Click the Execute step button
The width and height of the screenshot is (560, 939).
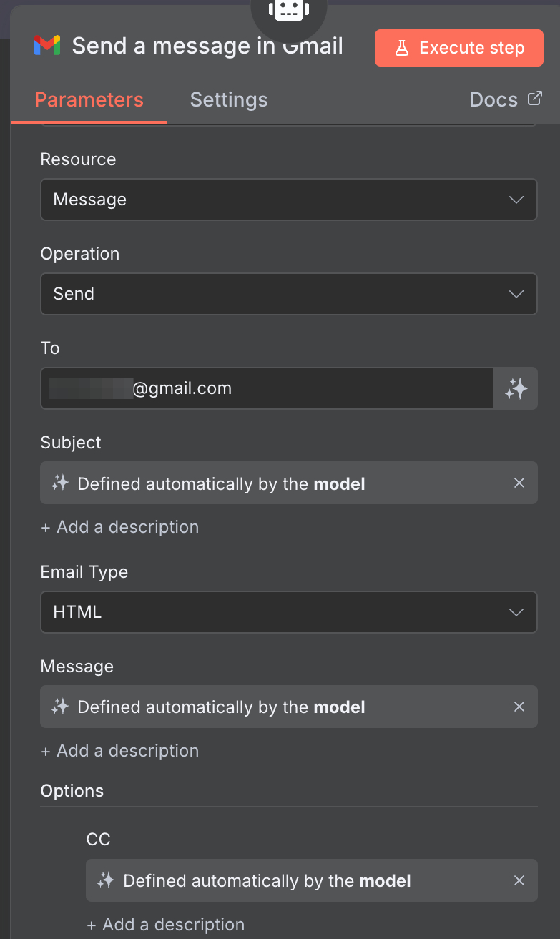click(458, 48)
